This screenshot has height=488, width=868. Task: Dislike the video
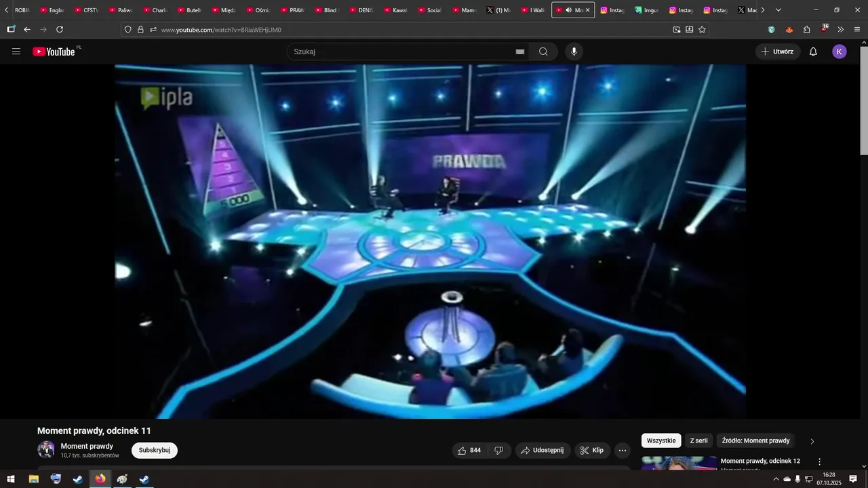point(498,451)
